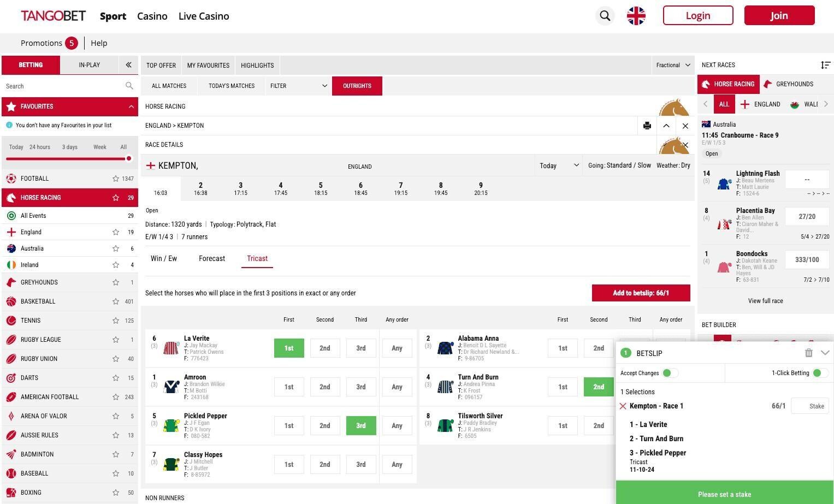Click Placentia Bay odds 27/20
834x504 pixels.
point(807,217)
